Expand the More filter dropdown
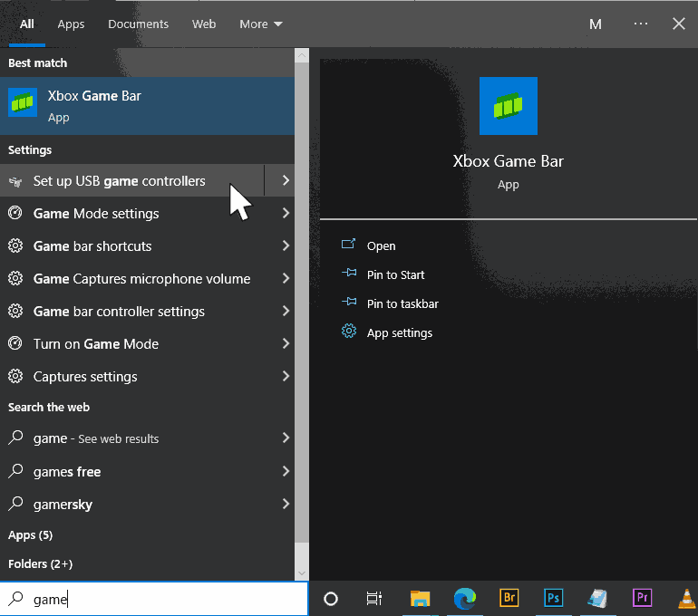Image resolution: width=698 pixels, height=616 pixels. pos(261,24)
